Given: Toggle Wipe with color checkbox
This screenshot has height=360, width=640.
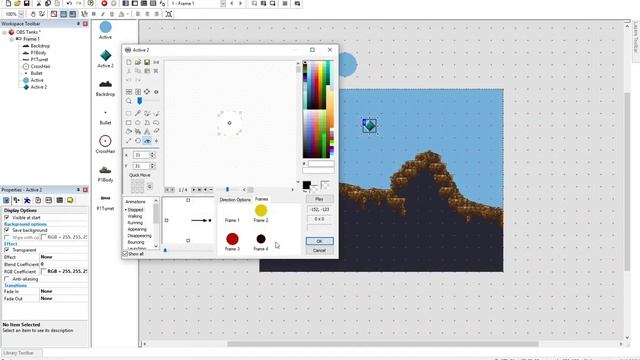Looking at the screenshot, I should (7, 237).
